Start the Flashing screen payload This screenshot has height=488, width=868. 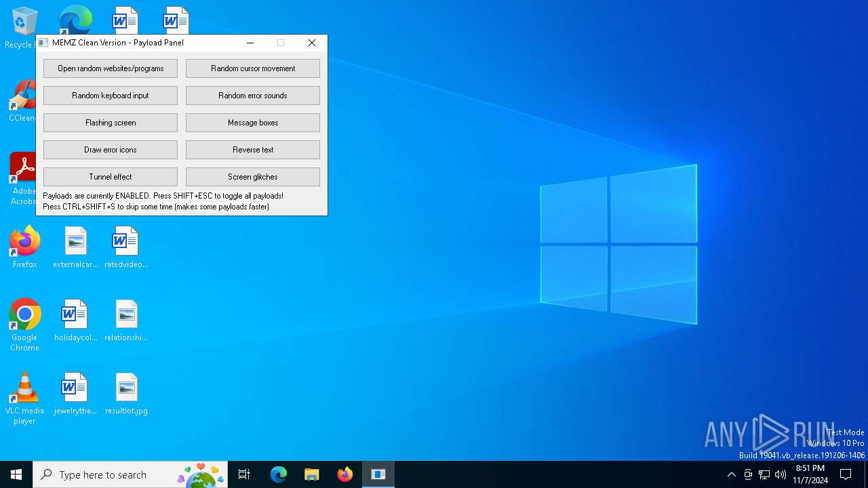point(111,123)
